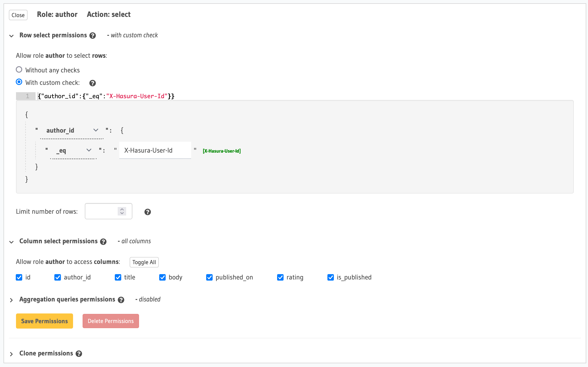The image size is (588, 367).
Task: Click the Save Permissions button
Action: (x=44, y=321)
